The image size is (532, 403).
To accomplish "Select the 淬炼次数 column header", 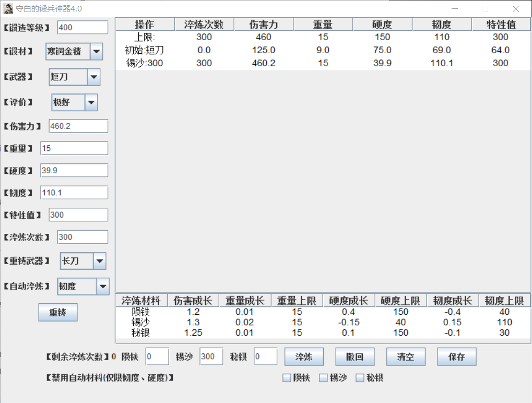I will [204, 25].
